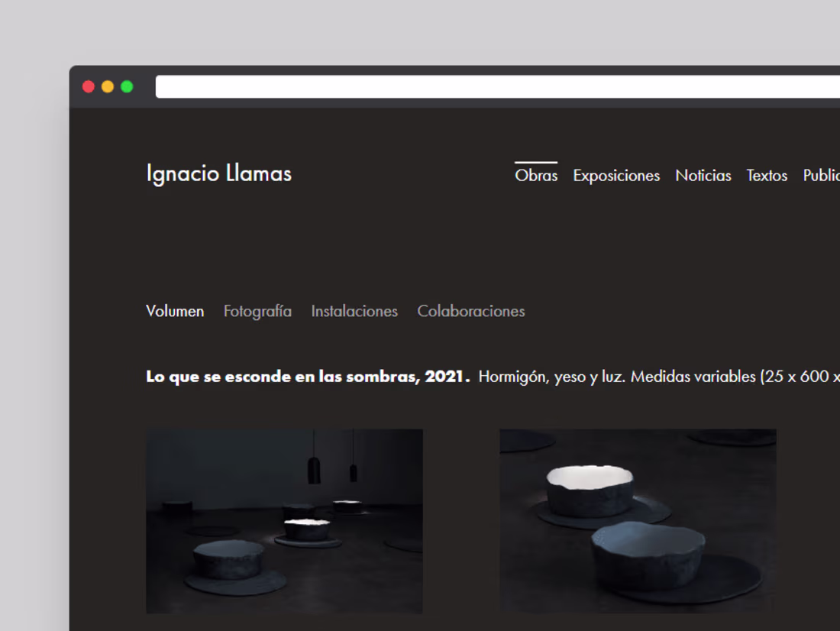Switch to the Fotografía tab

[257, 312]
